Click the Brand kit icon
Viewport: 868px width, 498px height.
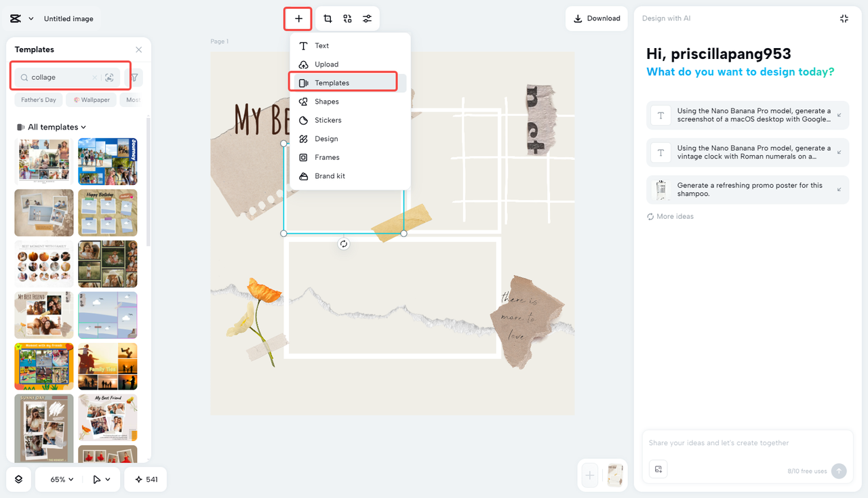304,176
